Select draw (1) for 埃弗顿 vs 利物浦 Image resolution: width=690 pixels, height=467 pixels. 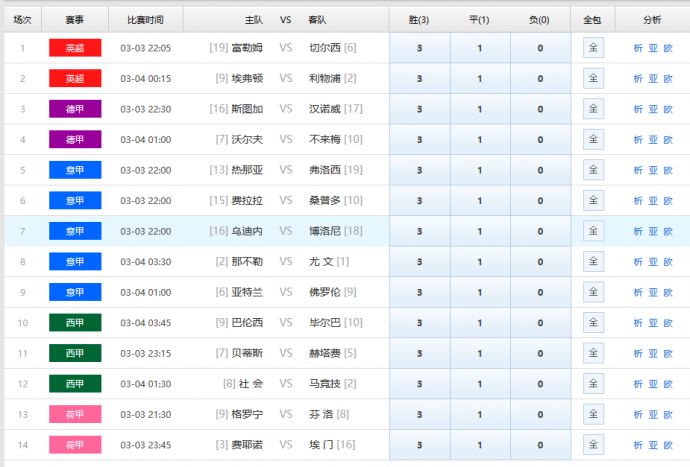point(480,78)
